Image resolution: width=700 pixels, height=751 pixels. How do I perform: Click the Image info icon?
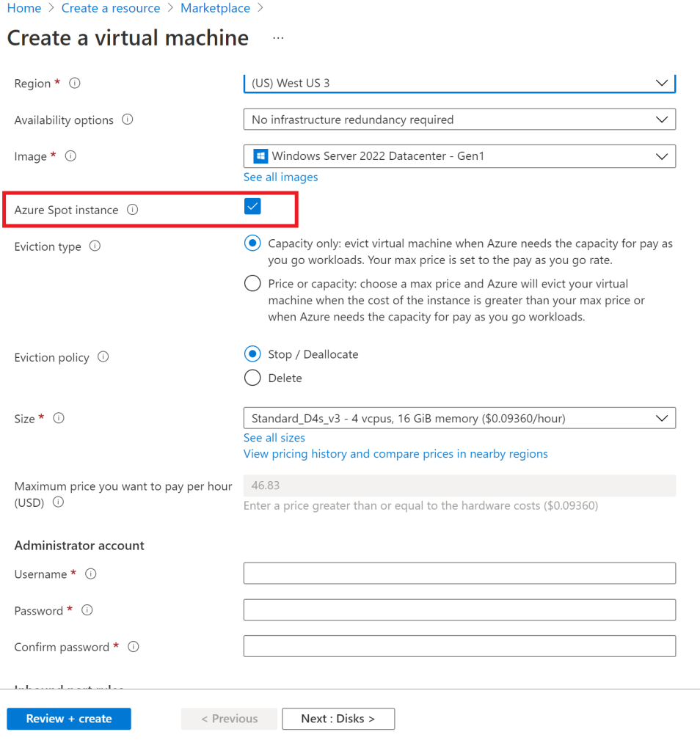(x=70, y=155)
